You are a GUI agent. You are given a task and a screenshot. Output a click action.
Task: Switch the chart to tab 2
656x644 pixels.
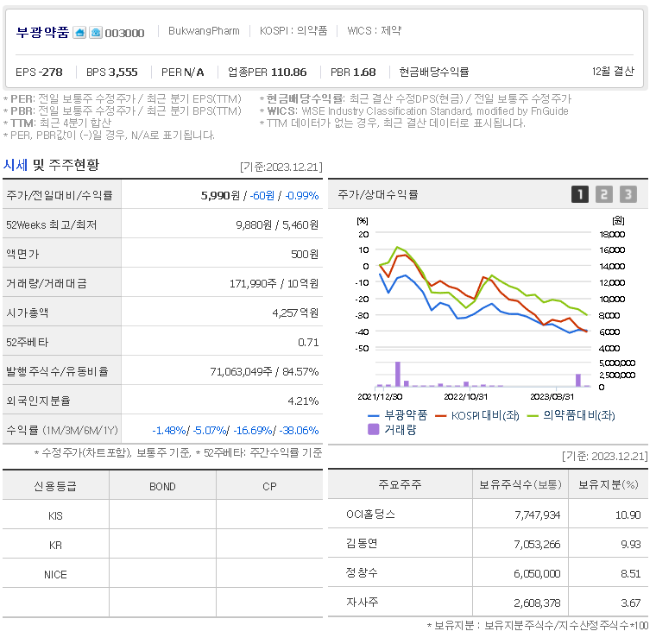pos(603,194)
